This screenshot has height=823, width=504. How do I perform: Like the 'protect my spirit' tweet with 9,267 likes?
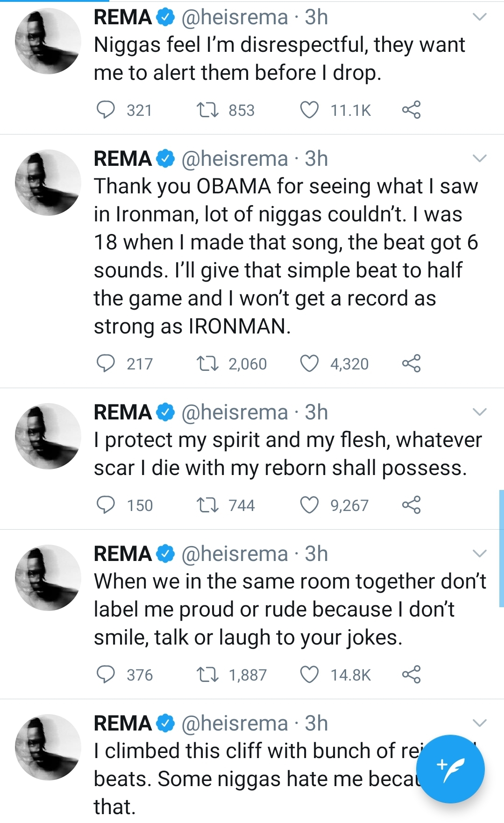(x=309, y=505)
